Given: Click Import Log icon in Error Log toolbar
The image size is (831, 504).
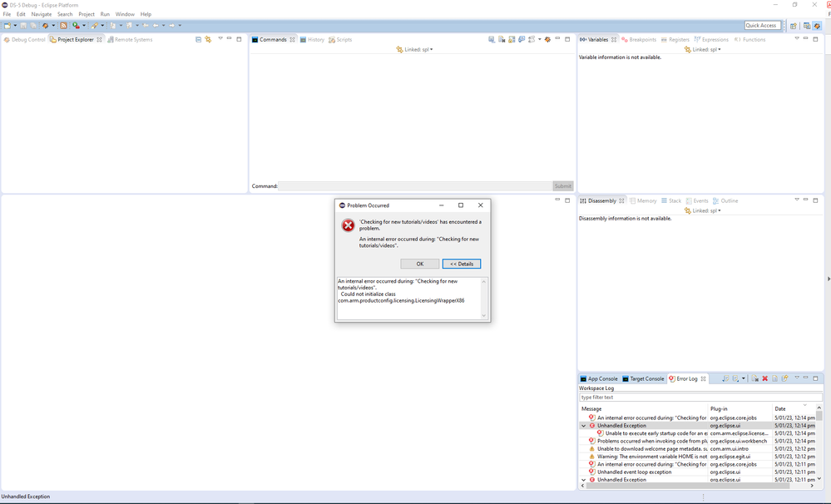Looking at the screenshot, I should click(x=735, y=378).
